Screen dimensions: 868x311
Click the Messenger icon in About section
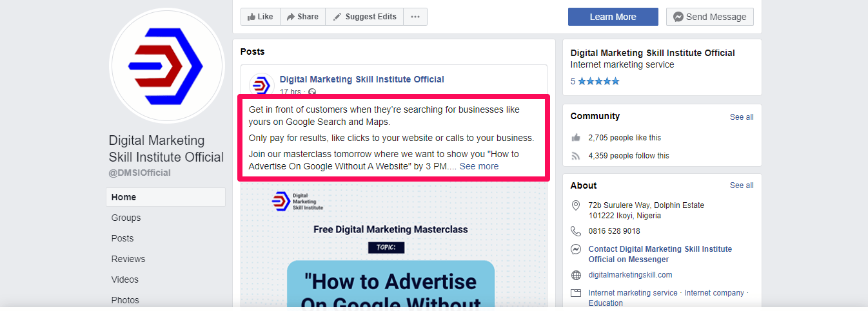tap(576, 249)
